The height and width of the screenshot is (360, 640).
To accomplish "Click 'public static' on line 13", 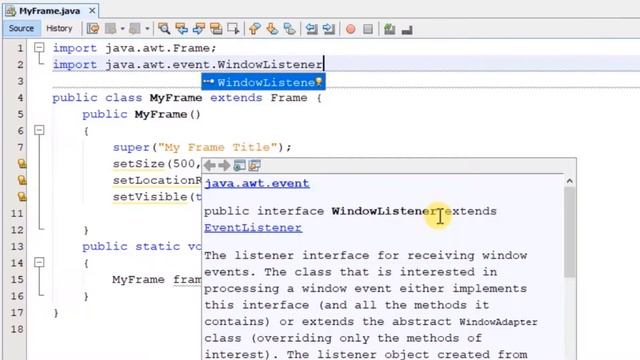I will (x=131, y=247).
